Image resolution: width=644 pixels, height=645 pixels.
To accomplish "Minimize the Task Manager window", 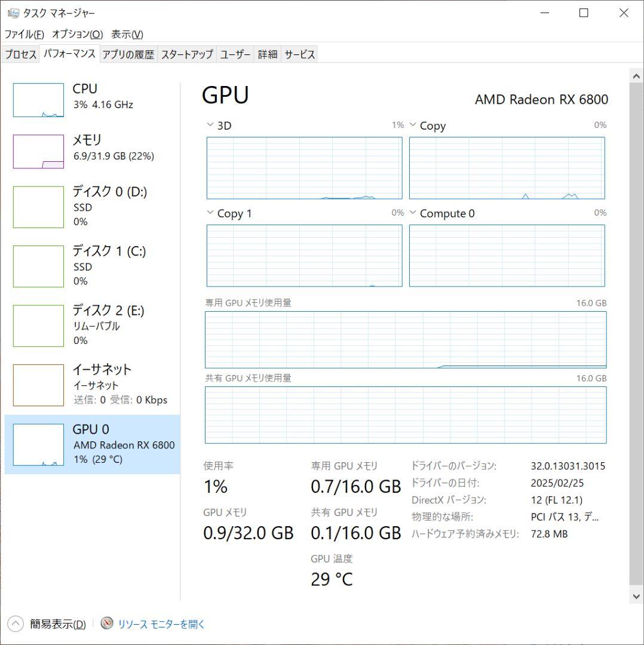I will (545, 13).
